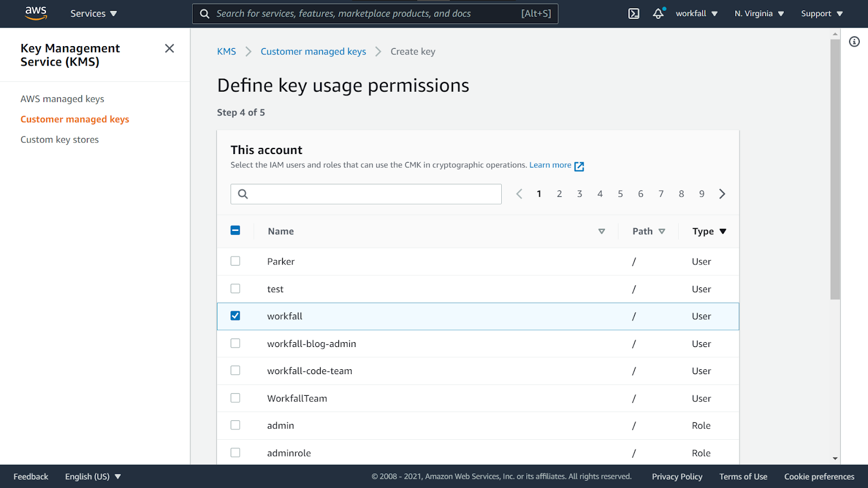Open the Learn more link

[x=550, y=165]
